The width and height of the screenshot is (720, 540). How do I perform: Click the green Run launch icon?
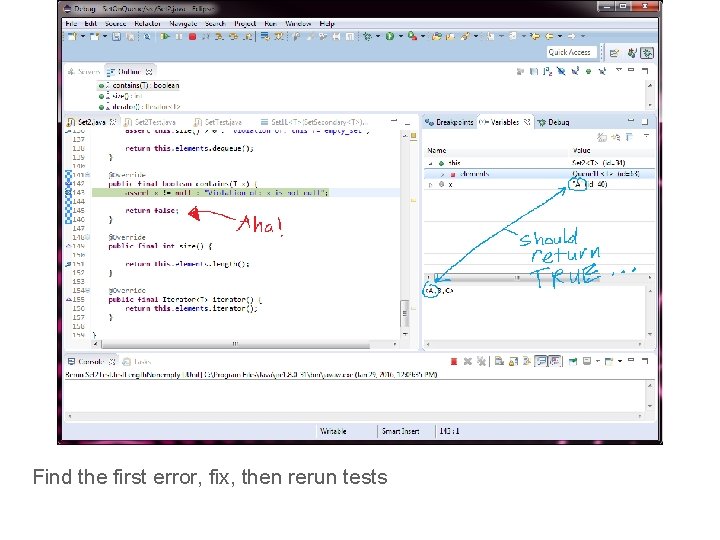point(389,36)
